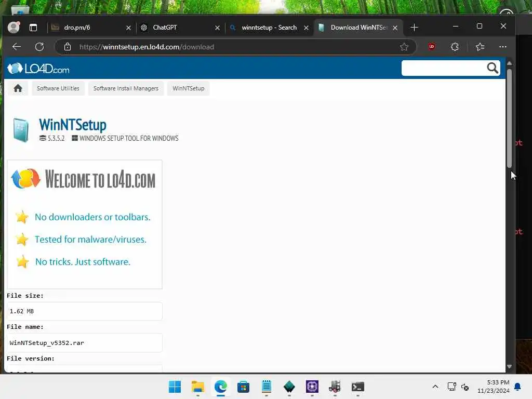
Task: Click the taskbar clock and date
Action: coord(494,387)
